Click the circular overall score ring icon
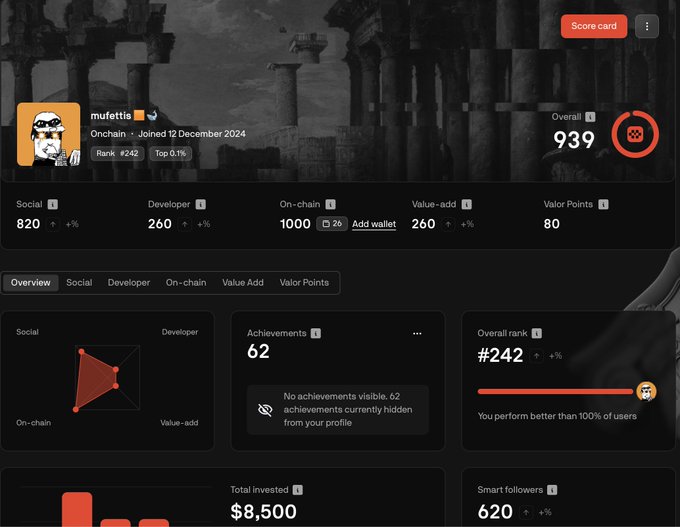This screenshot has height=527, width=680. coord(635,134)
